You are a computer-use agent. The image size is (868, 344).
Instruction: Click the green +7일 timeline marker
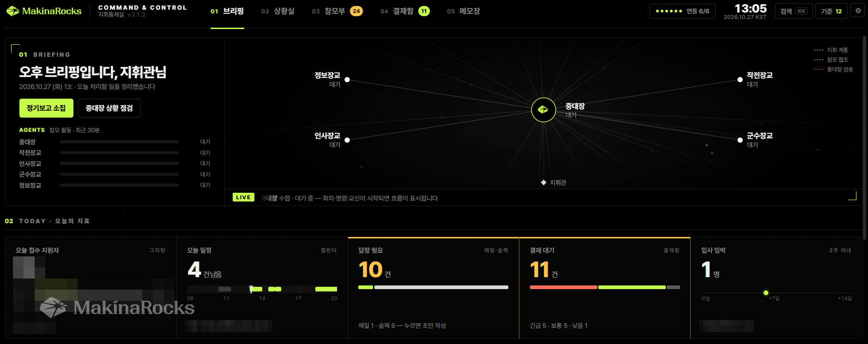[x=766, y=293]
